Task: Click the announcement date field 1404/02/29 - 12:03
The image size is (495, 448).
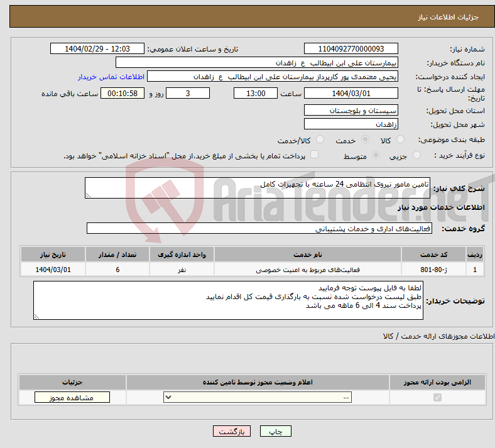Action: 97,48
